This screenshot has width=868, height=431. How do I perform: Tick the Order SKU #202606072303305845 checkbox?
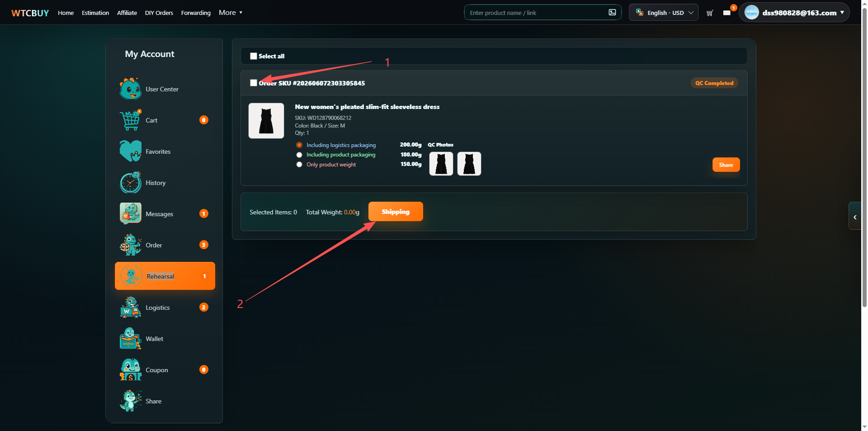click(x=254, y=83)
